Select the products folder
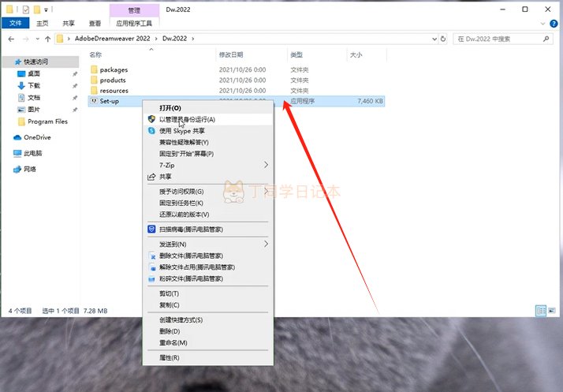 click(x=113, y=80)
